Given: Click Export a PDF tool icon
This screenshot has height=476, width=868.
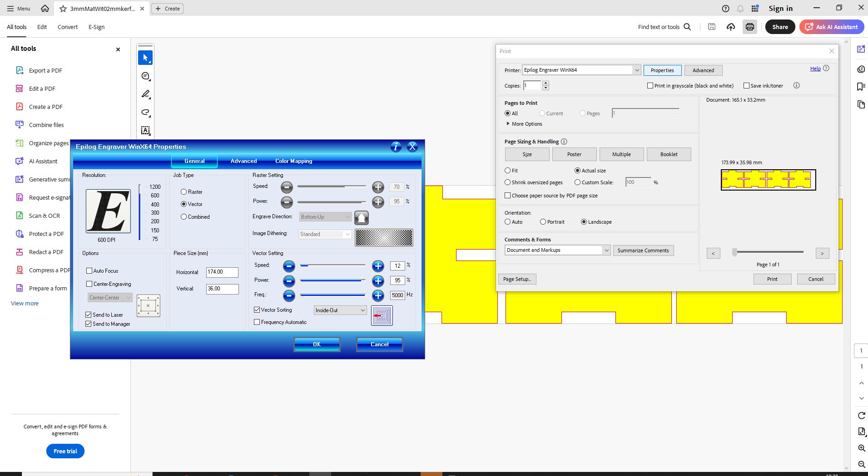Looking at the screenshot, I should tap(20, 70).
